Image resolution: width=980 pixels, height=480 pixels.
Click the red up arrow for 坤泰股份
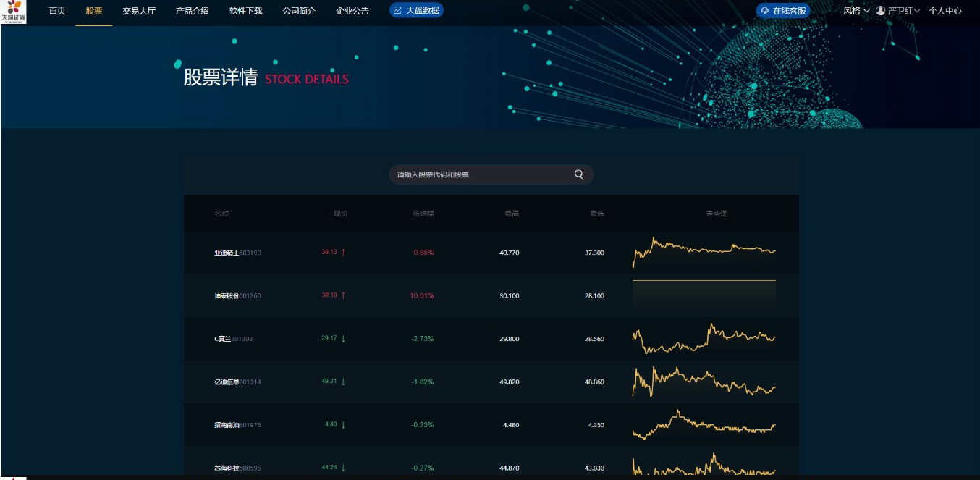click(343, 295)
